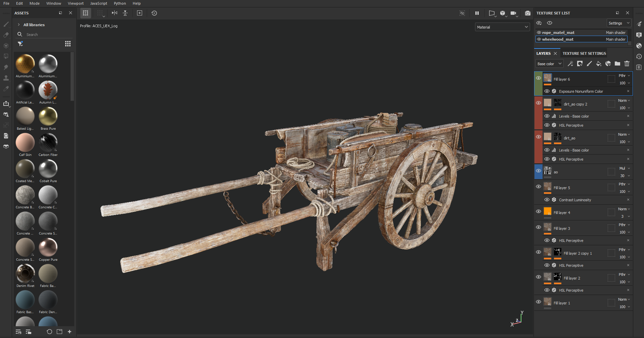Expand the All libraries tree
The height and width of the screenshot is (338, 644).
[x=19, y=25]
